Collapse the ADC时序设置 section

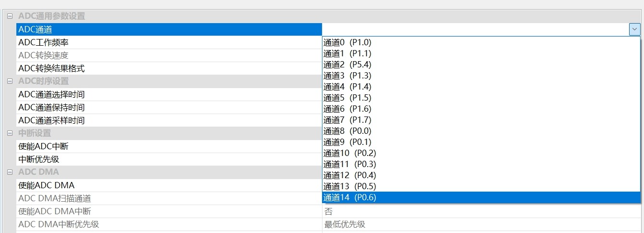click(x=10, y=81)
